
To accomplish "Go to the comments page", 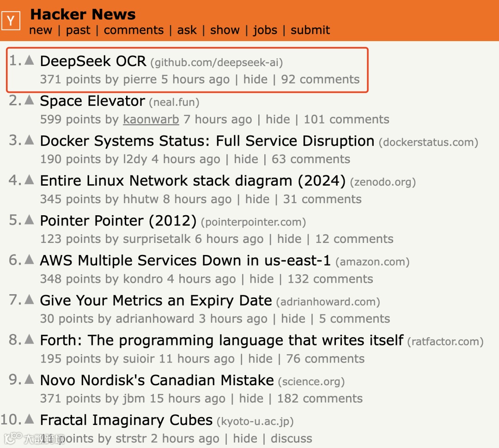I will click(x=134, y=30).
